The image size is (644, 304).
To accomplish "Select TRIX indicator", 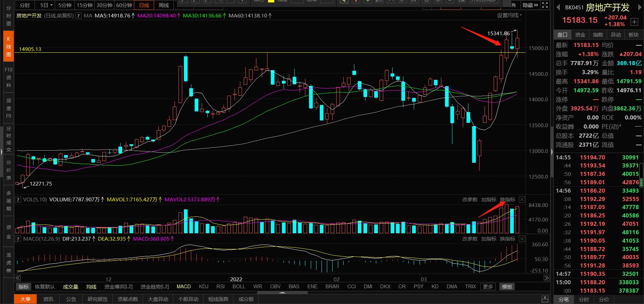I will pos(470,287).
